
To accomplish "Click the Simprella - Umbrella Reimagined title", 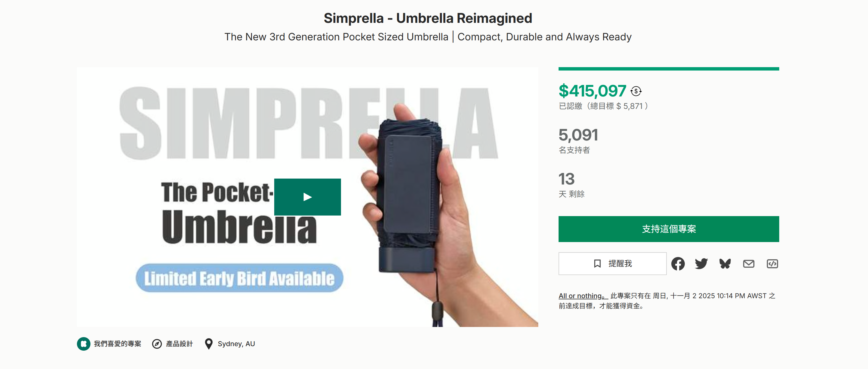I will (428, 18).
